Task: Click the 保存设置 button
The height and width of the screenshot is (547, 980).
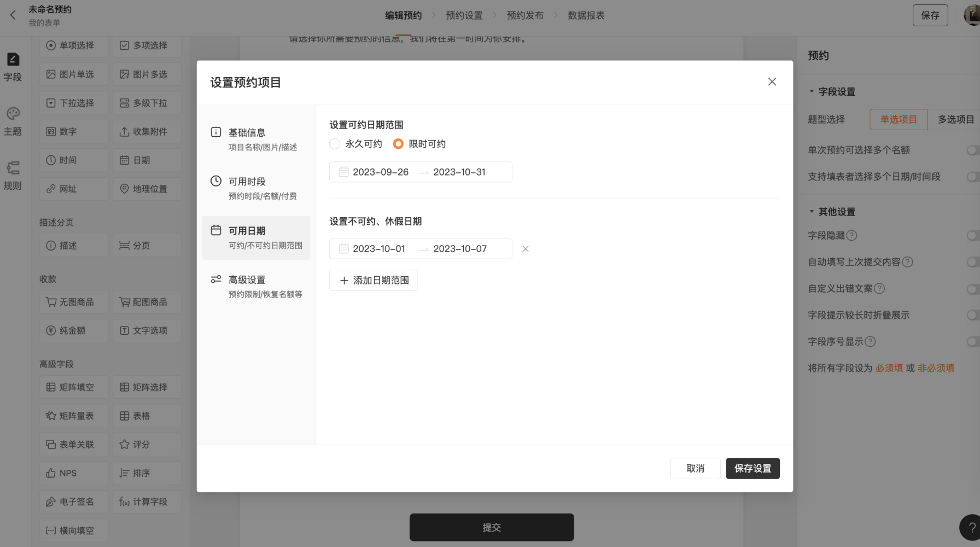Action: click(752, 468)
